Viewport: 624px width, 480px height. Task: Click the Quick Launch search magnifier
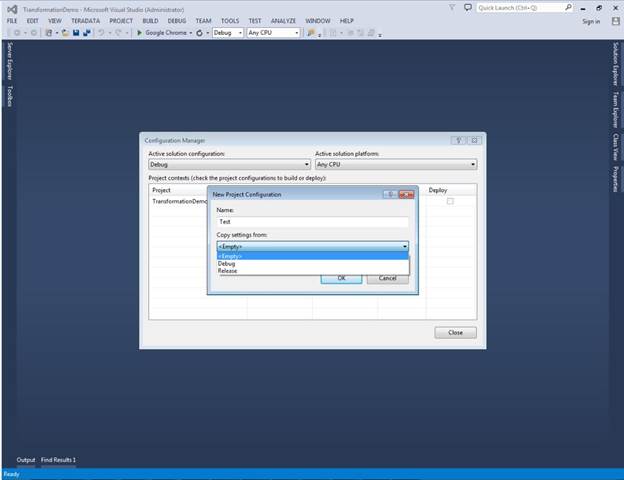[568, 8]
